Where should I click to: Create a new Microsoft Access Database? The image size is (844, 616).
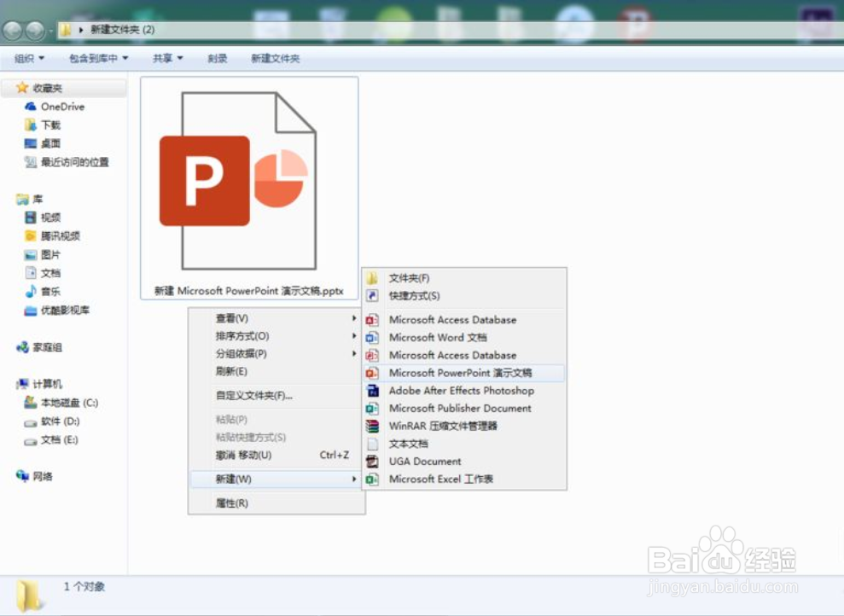pyautogui.click(x=453, y=319)
